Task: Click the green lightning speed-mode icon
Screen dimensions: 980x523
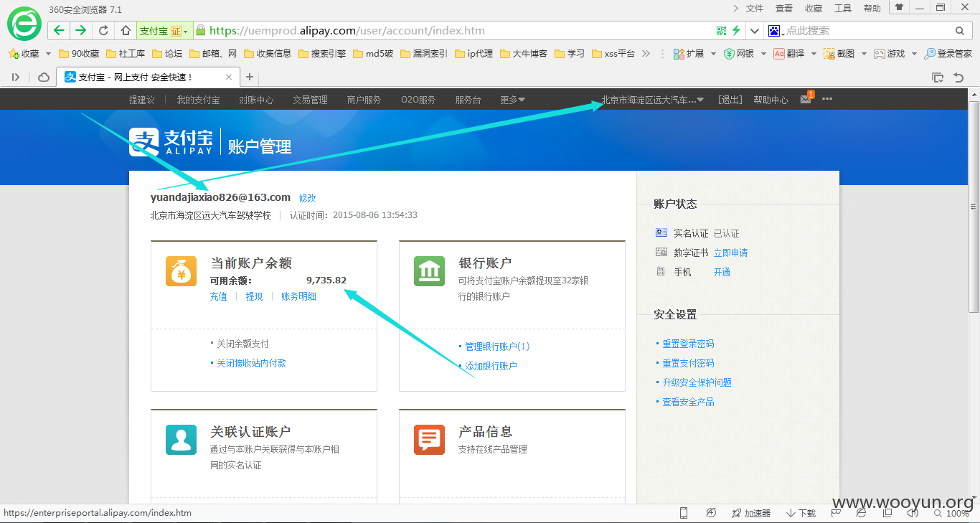Action: pos(736,31)
